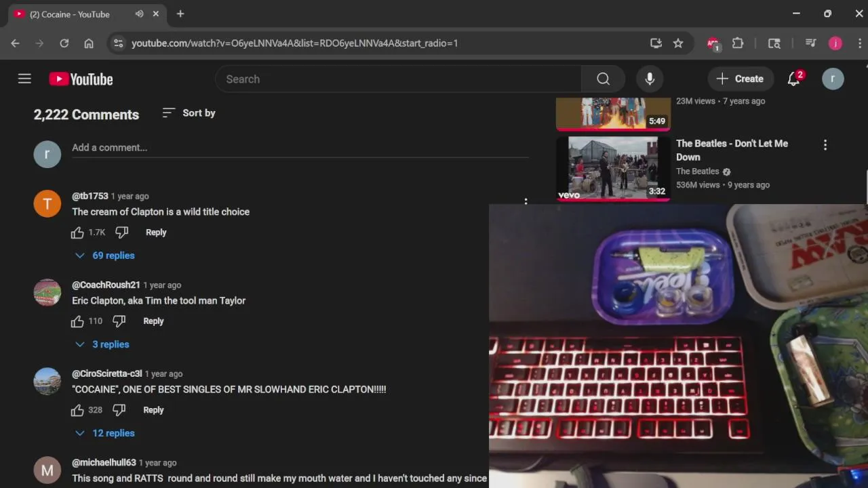Reply to the @CoachRoush21 comment
The image size is (868, 488).
pos(153,321)
